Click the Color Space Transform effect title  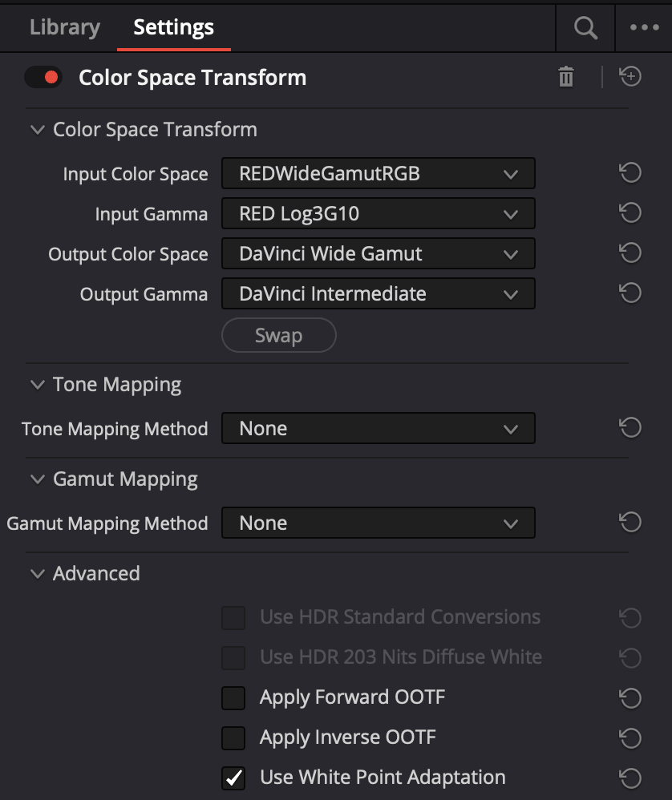click(192, 78)
